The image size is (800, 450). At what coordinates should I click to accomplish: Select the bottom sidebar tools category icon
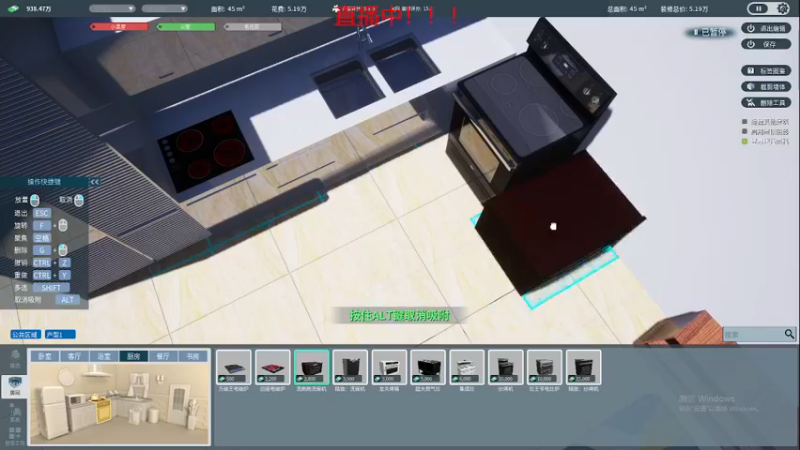15,436
